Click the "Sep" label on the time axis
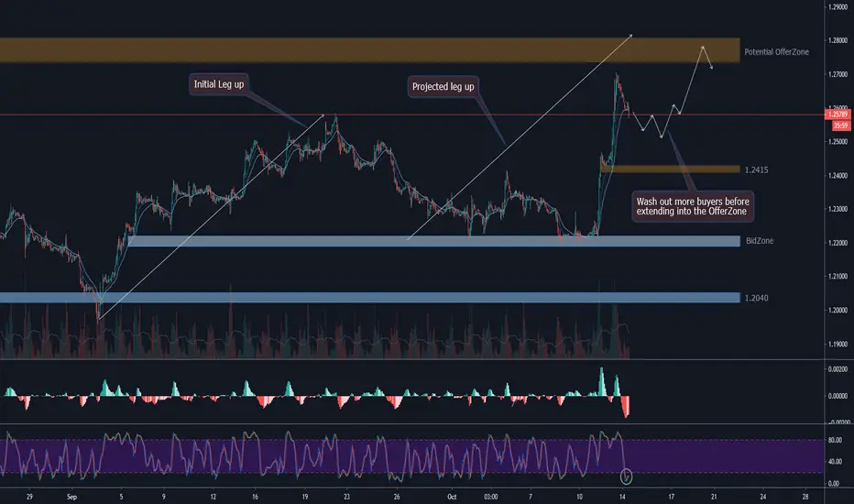This screenshot has height=504, width=854. coord(71,497)
